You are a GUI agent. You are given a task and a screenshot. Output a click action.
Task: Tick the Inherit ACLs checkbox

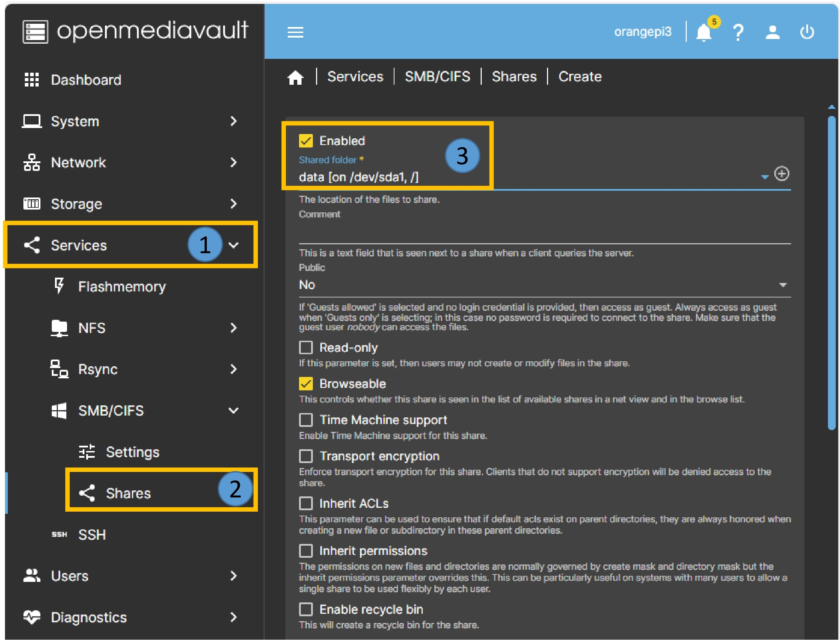pyautogui.click(x=306, y=503)
